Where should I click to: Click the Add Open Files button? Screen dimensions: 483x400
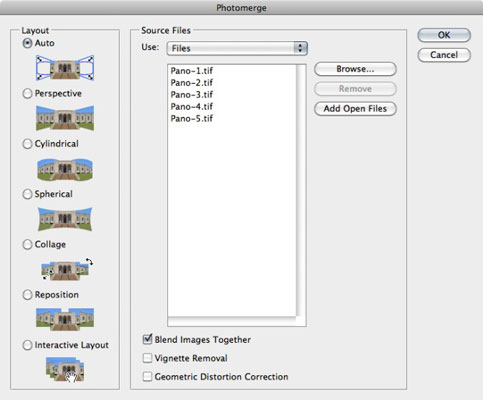355,109
